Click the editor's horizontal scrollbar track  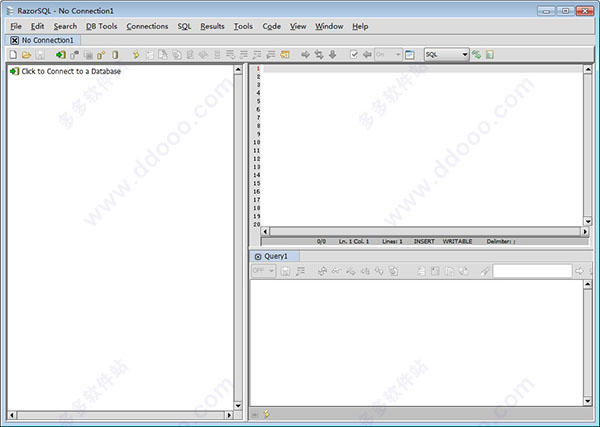pos(425,231)
